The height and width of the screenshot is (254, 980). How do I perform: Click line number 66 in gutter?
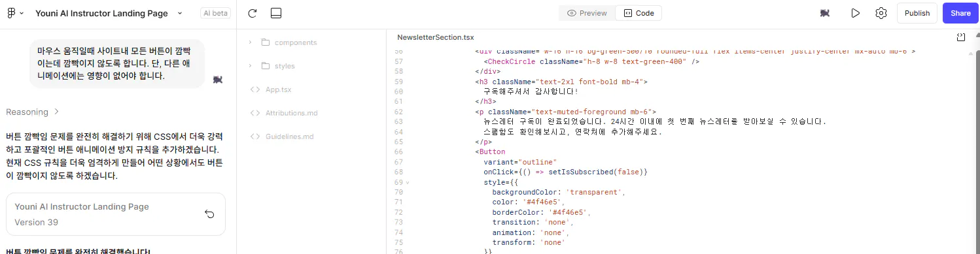point(399,151)
